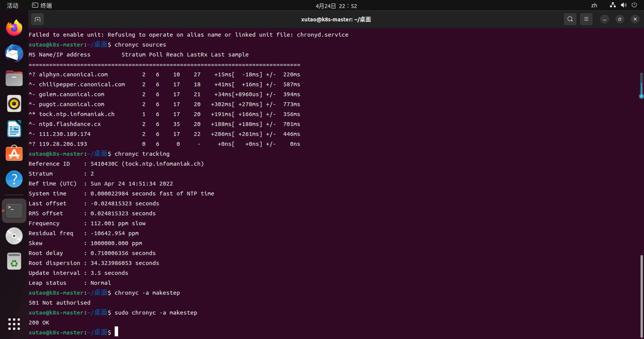Viewport: 644px width, 339px height.
Task: Click the Reference ID value 5410430C
Action: [x=104, y=164]
